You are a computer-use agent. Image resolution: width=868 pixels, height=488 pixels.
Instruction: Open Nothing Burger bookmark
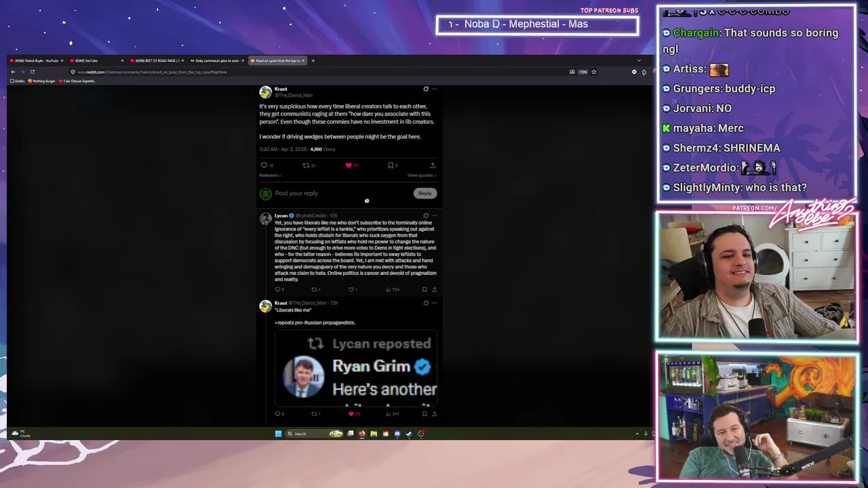(x=41, y=81)
